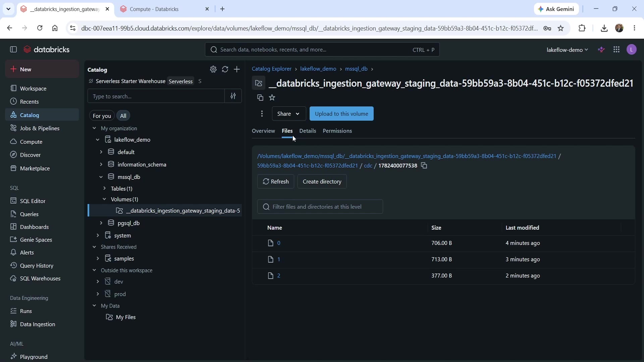Click the mssql_db breadcrumb link
Screen dimensions: 644x362
356,69
